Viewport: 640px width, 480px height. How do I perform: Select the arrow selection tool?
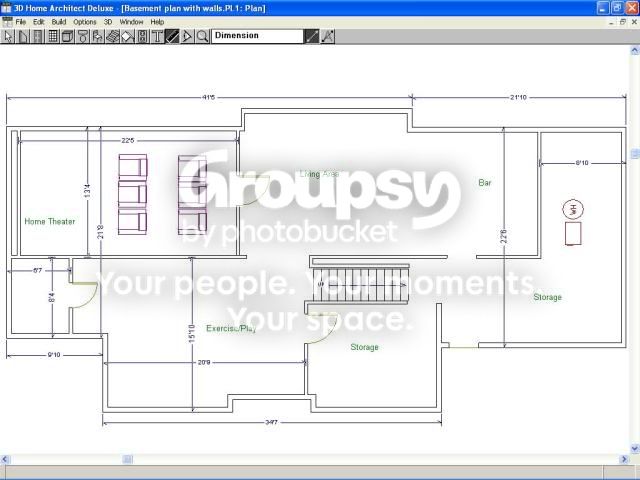pos(8,37)
